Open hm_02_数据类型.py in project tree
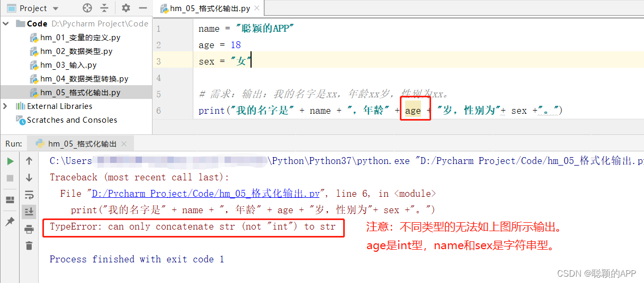Viewport: 644px width, 283px height. pyautogui.click(x=76, y=51)
